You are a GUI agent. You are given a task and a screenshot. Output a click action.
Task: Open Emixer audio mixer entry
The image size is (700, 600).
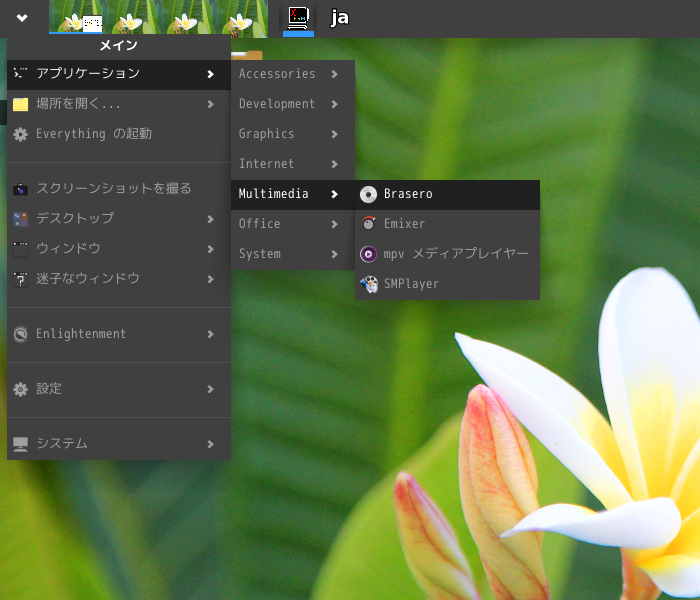(x=447, y=225)
